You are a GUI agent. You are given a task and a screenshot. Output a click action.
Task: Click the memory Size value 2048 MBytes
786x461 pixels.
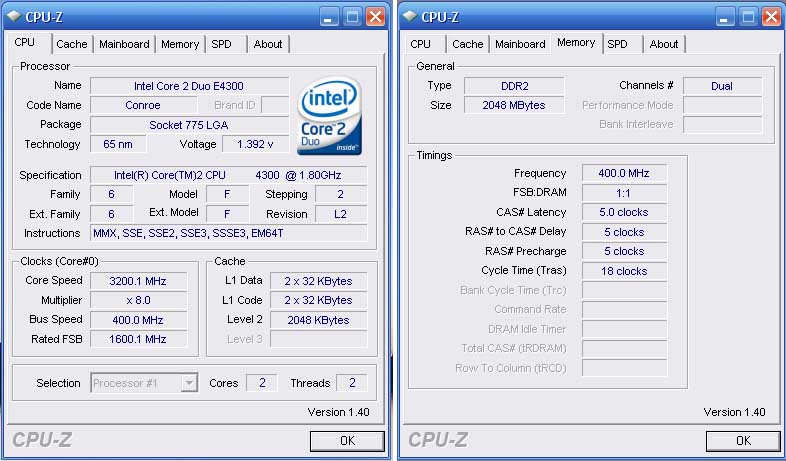(514, 105)
